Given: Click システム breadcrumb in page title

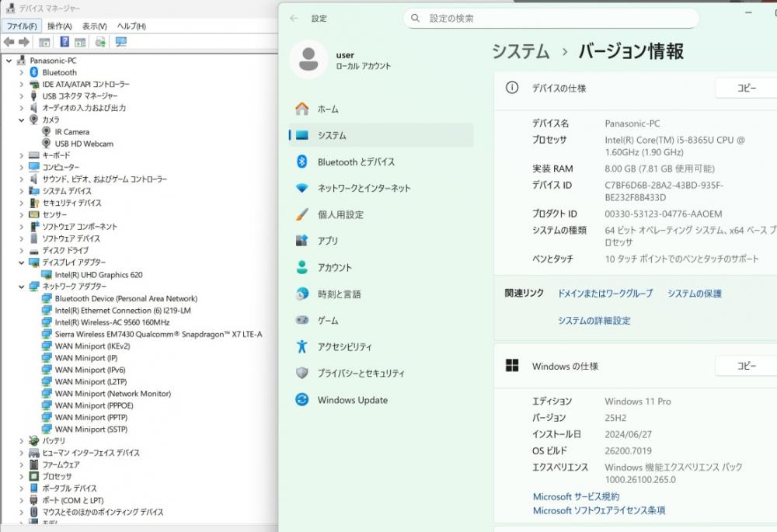Looking at the screenshot, I should pos(521,51).
